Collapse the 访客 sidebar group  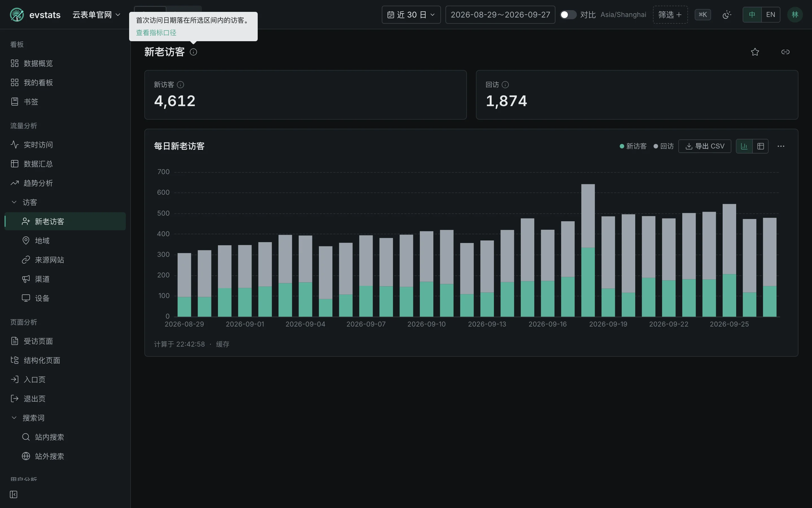click(65, 202)
